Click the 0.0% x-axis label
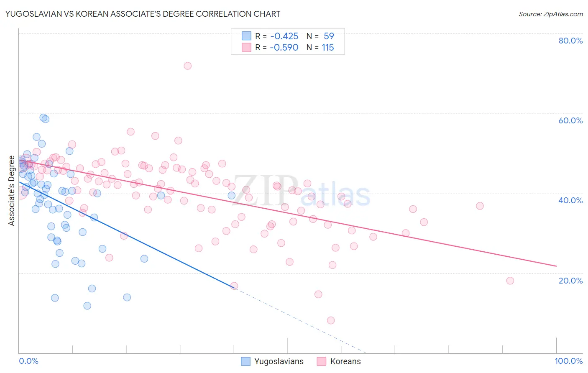Image resolution: width=588 pixels, height=373 pixels. coord(28,361)
